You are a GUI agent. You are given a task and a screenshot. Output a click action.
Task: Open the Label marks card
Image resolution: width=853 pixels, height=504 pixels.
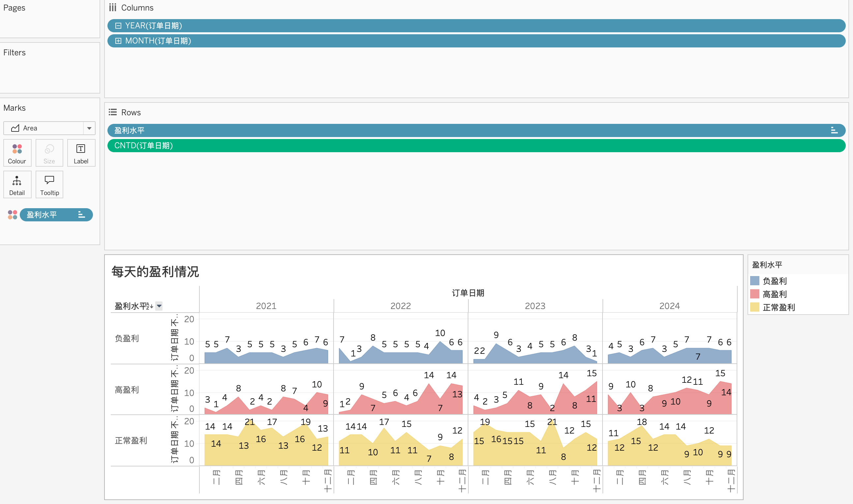(81, 153)
